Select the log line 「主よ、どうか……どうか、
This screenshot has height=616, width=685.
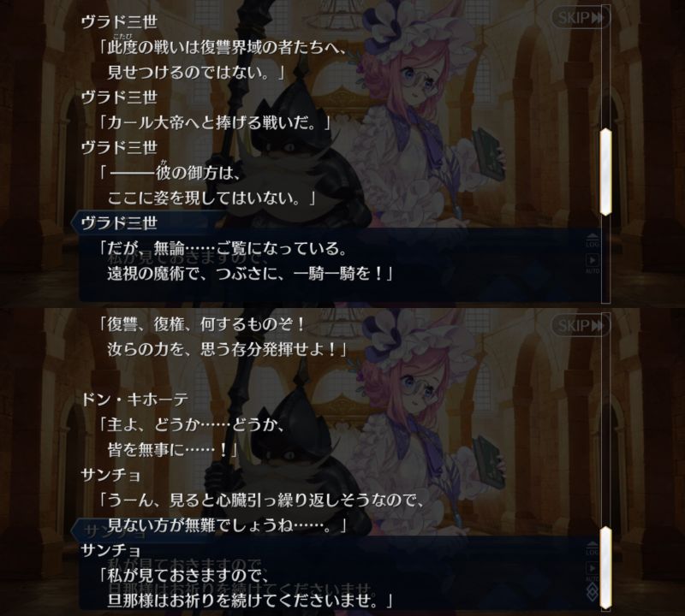pyautogui.click(x=191, y=424)
